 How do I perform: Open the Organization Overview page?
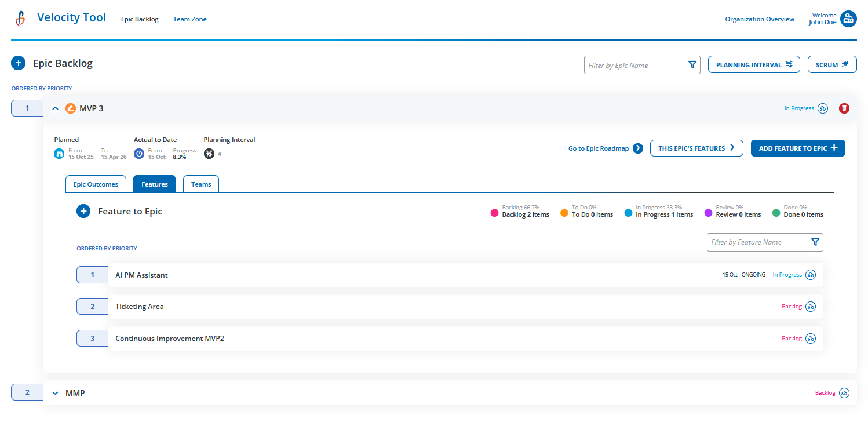[759, 19]
